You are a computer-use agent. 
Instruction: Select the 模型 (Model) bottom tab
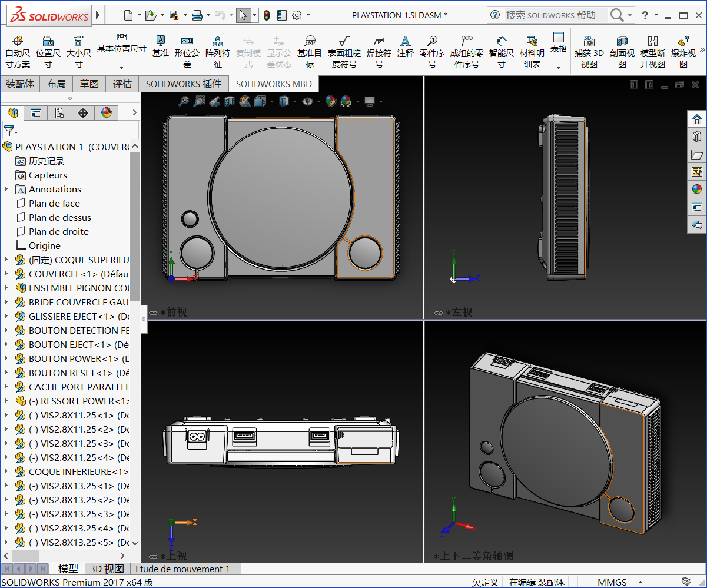tap(68, 569)
